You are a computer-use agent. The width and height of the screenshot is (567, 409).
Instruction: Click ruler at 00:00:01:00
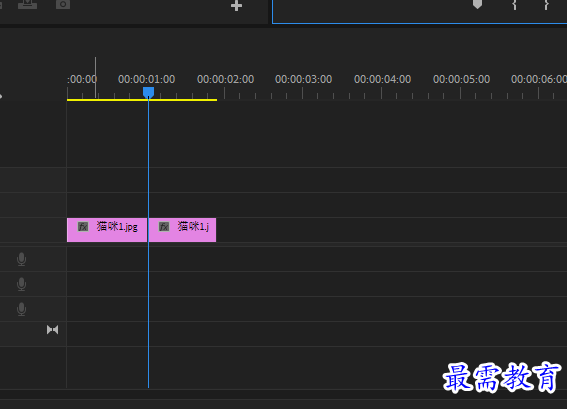point(146,79)
